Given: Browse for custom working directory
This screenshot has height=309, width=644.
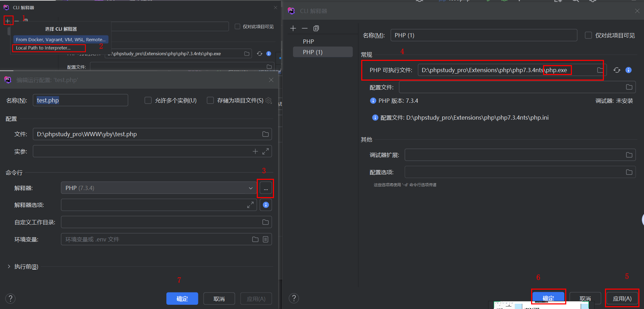Looking at the screenshot, I should coord(266,222).
